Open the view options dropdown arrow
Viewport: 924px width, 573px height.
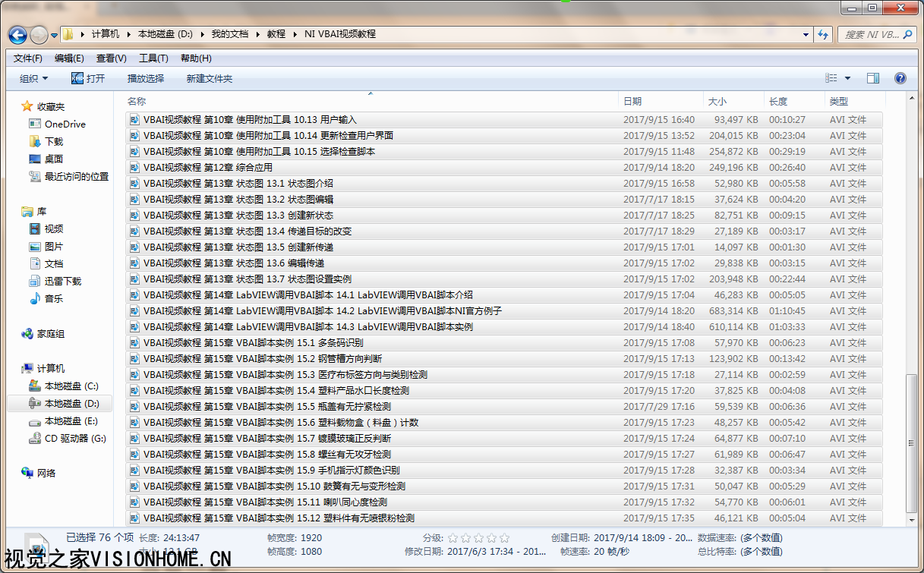pyautogui.click(x=847, y=78)
